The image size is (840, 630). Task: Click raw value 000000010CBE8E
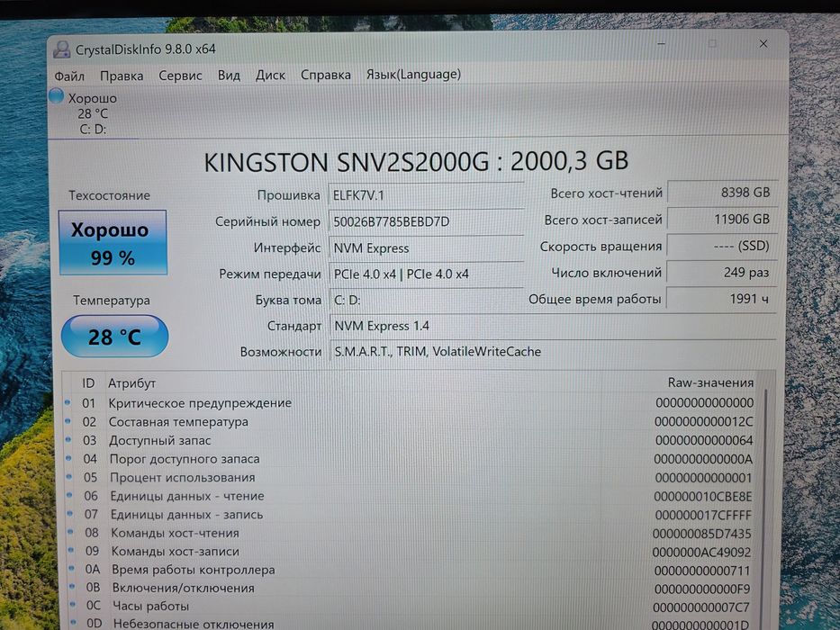click(x=703, y=497)
